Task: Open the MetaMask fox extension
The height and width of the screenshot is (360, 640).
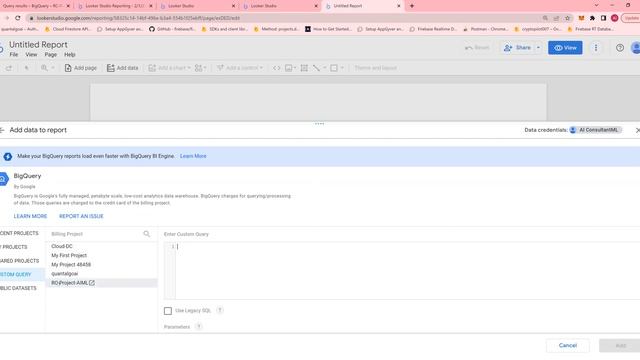Action: [x=581, y=18]
